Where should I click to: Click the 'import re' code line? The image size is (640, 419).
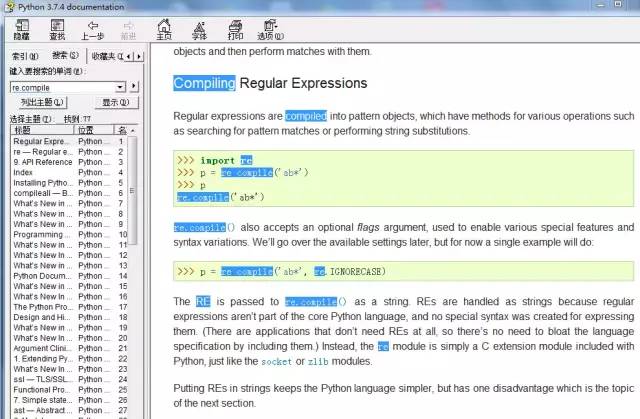(x=215, y=160)
